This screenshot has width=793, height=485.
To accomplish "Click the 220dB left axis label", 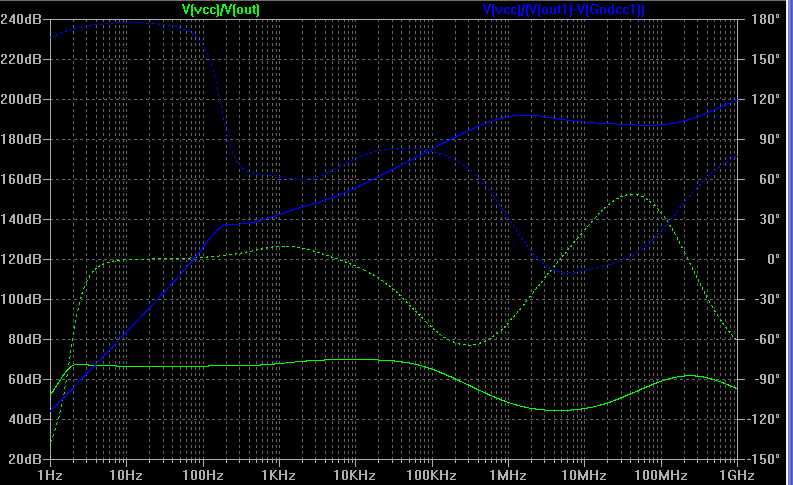I will click(21, 60).
